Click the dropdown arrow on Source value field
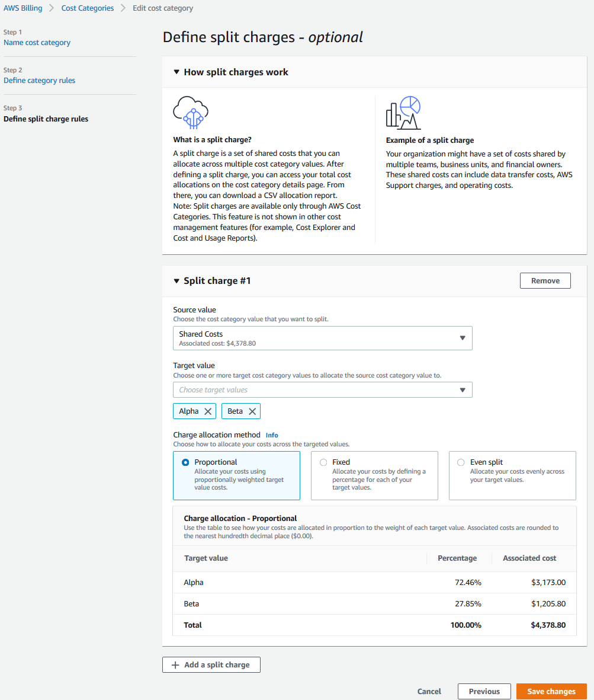 click(463, 337)
